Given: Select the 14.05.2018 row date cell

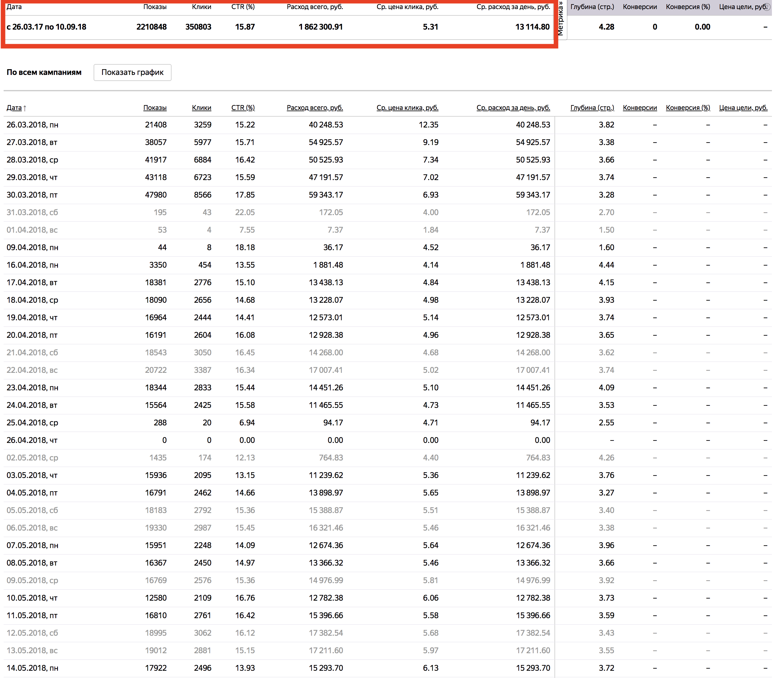Looking at the screenshot, I should [33, 668].
